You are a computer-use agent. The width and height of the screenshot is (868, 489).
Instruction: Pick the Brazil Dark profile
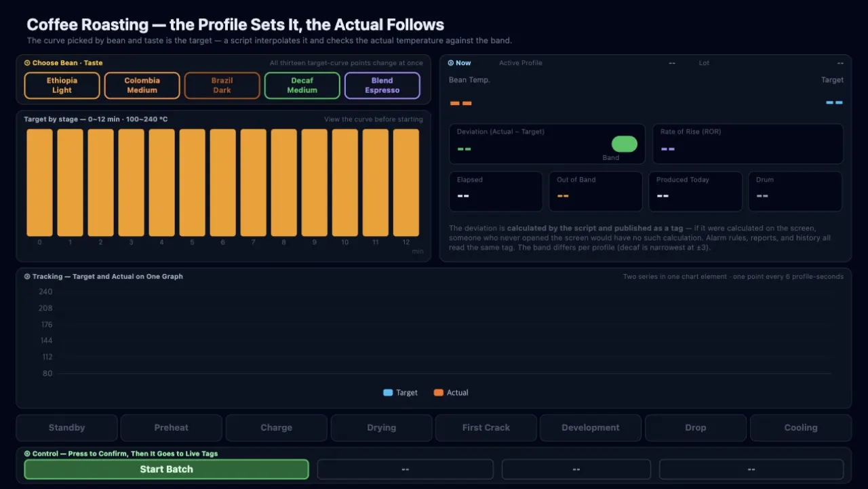(222, 85)
